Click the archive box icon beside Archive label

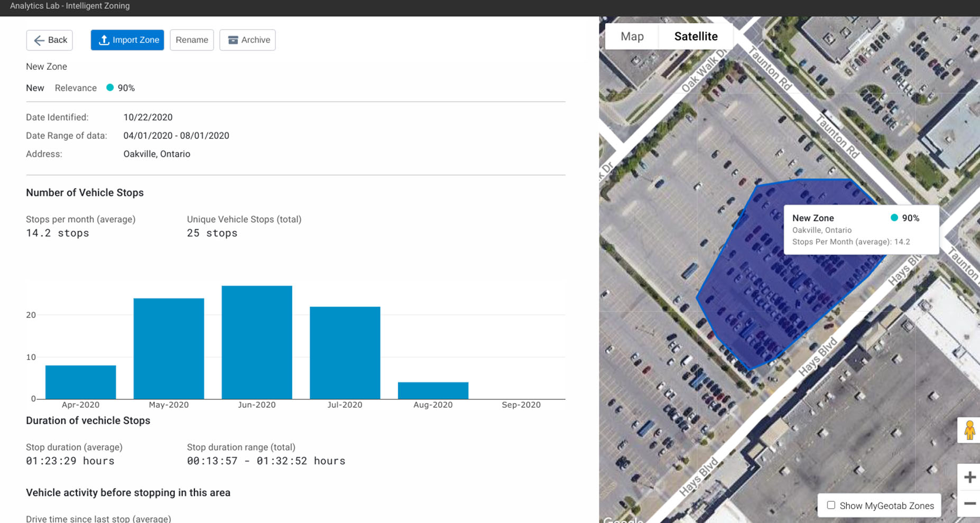[x=232, y=40]
